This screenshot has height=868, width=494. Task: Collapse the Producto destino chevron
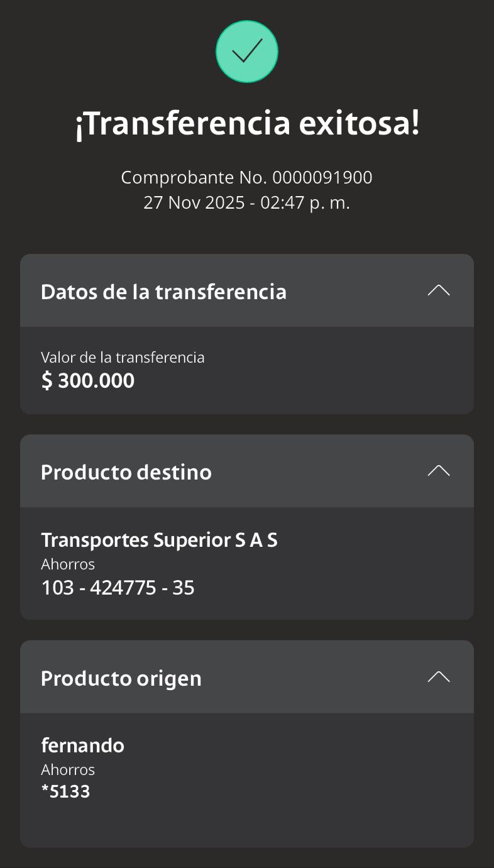tap(438, 471)
